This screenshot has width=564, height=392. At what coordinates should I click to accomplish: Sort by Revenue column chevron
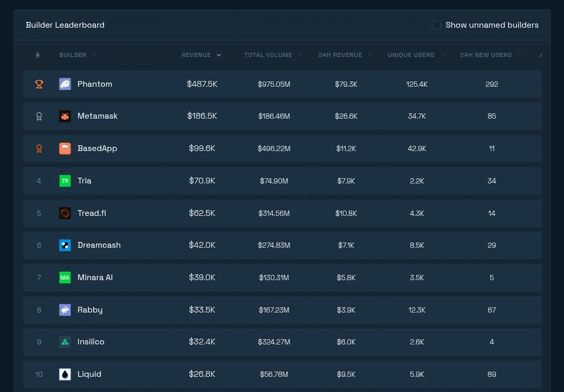pos(219,55)
